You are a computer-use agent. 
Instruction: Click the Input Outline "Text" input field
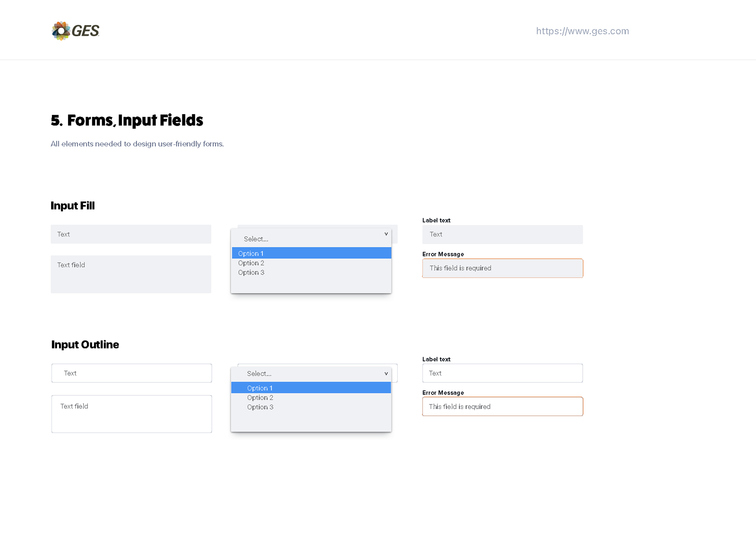tap(132, 373)
